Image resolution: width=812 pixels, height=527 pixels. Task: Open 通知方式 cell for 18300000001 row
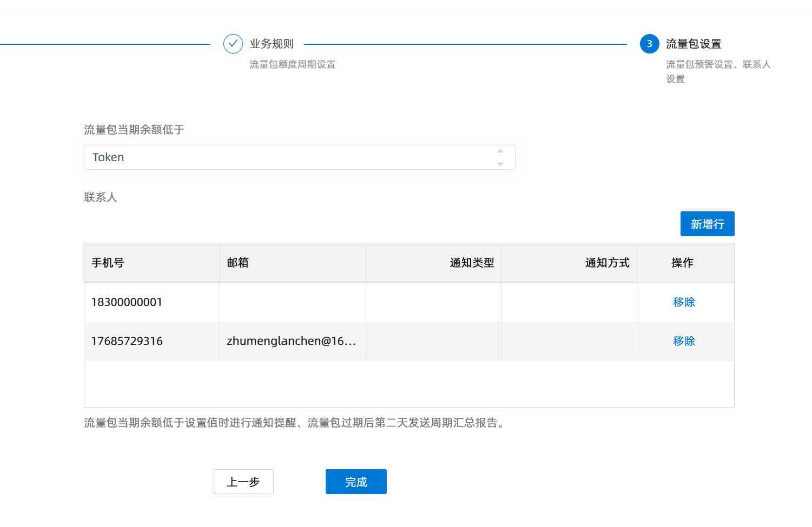[x=569, y=302]
